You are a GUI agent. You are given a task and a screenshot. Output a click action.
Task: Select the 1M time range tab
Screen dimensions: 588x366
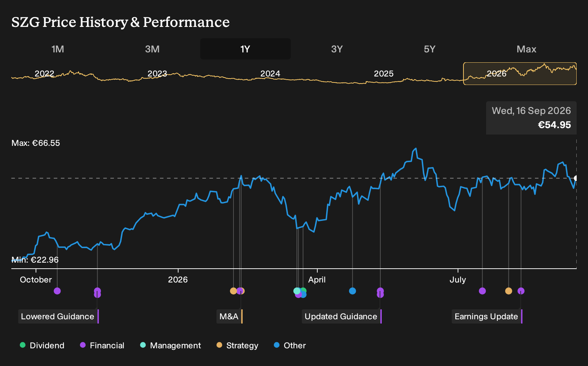pyautogui.click(x=58, y=49)
